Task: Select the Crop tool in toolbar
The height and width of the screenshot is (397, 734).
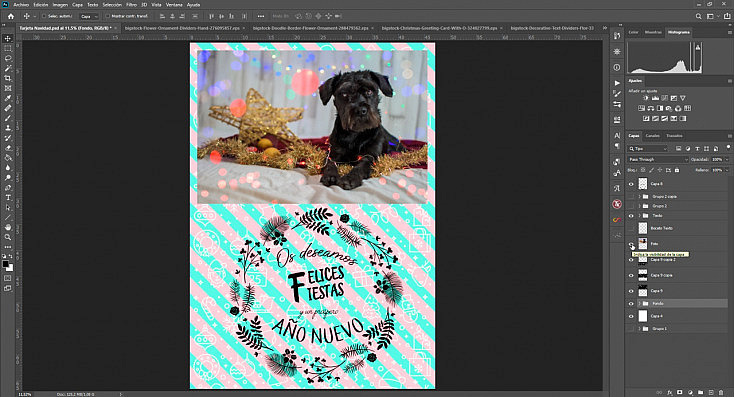Action: click(7, 78)
